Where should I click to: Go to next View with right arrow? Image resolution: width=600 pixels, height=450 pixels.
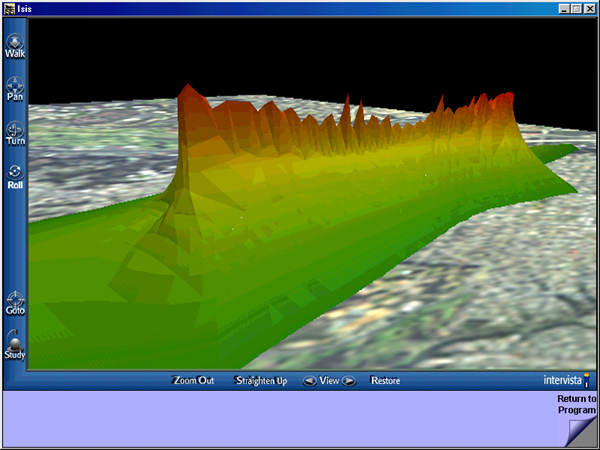click(x=349, y=381)
